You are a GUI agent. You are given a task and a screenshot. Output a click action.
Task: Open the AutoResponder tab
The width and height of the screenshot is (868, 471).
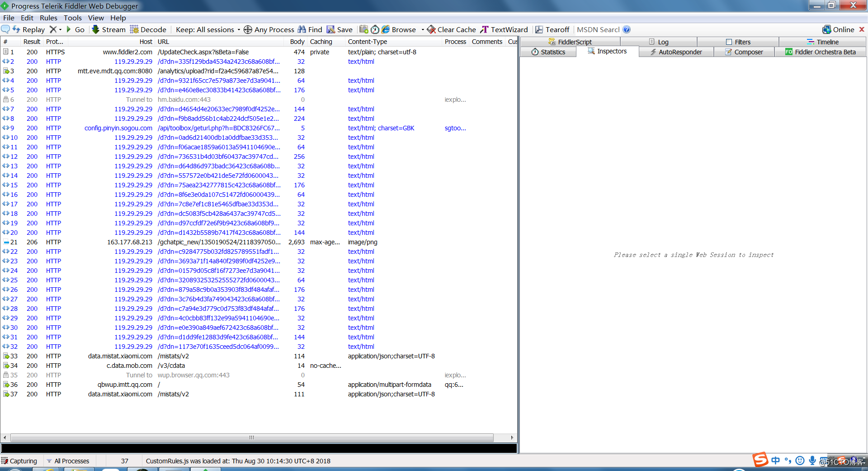(676, 52)
